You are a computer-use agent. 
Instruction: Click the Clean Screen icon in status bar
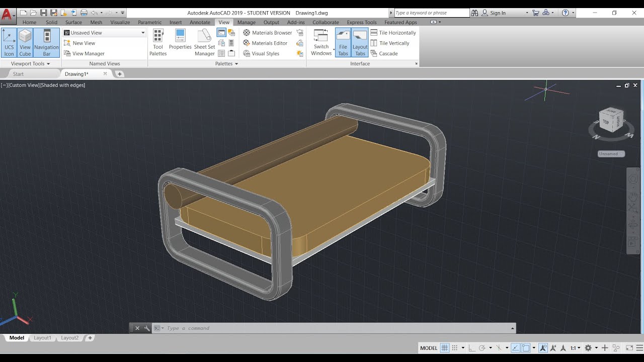click(x=629, y=348)
